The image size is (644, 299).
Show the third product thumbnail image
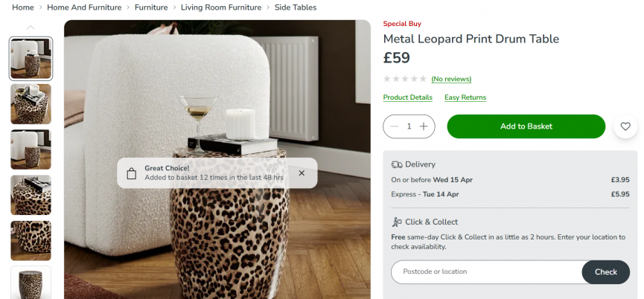coord(31,149)
